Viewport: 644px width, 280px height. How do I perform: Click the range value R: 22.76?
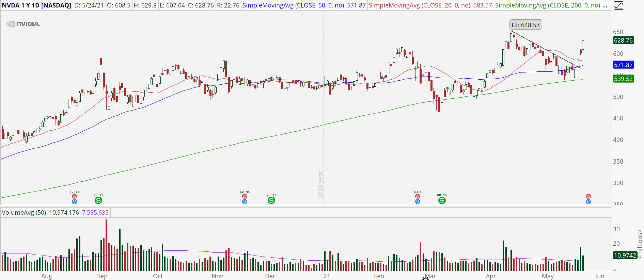point(228,5)
